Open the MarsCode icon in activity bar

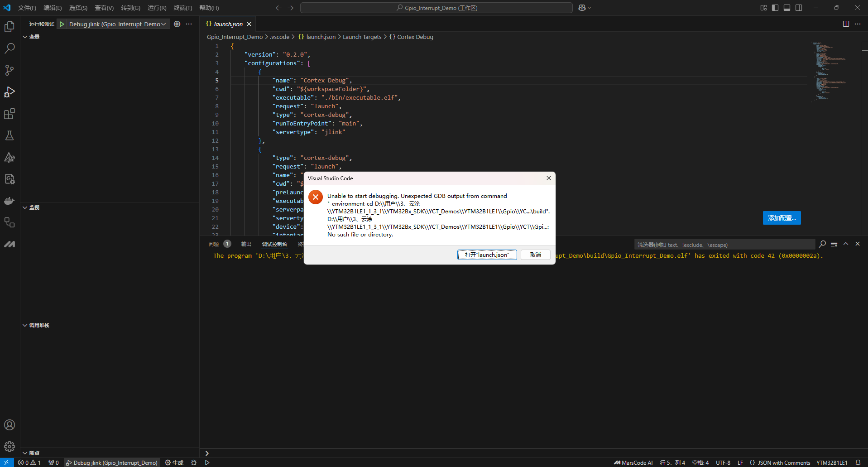(10, 244)
